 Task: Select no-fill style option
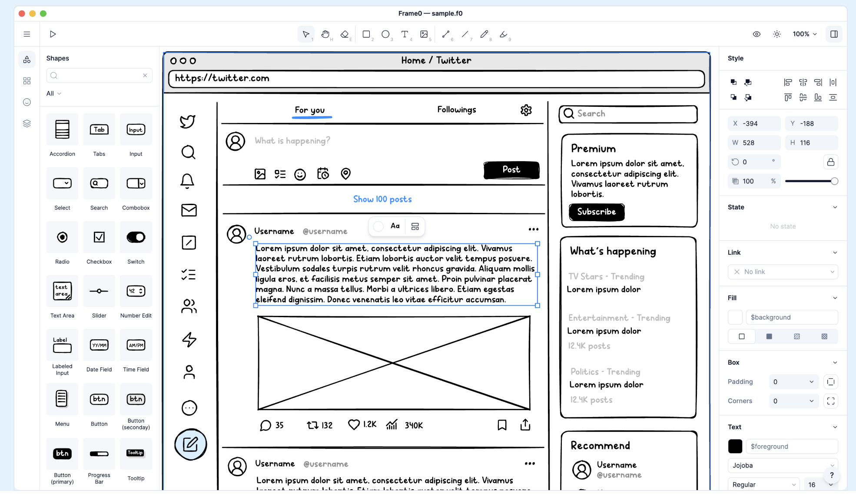click(742, 336)
